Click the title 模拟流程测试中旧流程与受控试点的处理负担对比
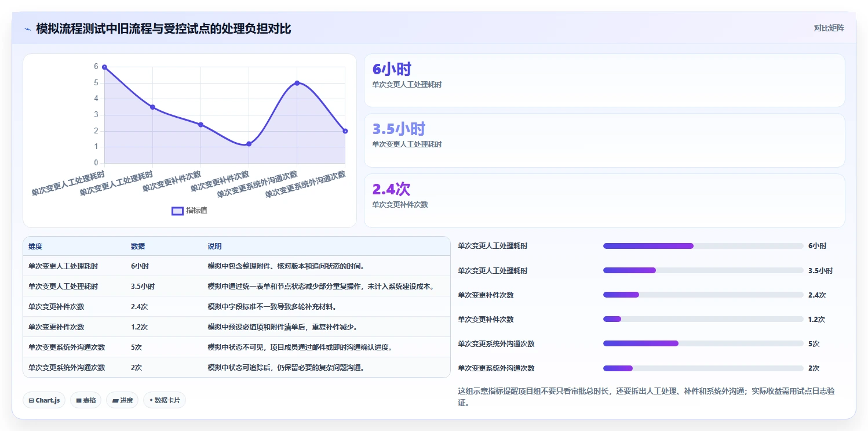Screen dimensions: 868x431 click(163, 28)
